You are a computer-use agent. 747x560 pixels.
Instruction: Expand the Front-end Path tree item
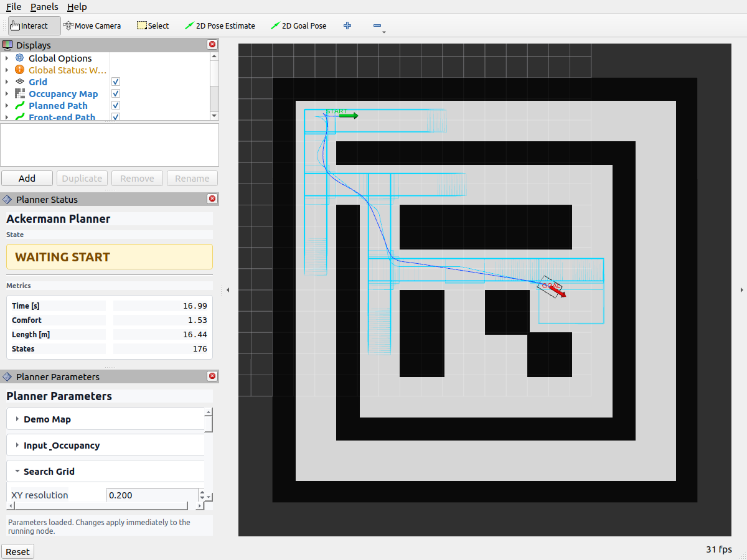(x=7, y=116)
